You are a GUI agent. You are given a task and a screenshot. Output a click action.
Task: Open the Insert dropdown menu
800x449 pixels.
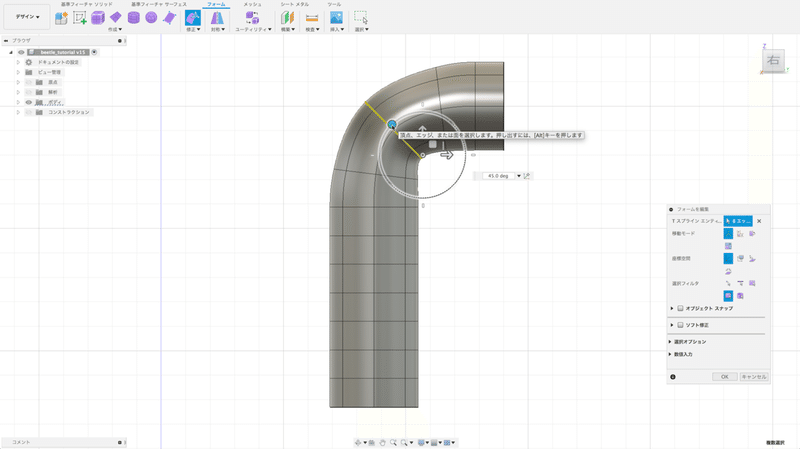337,30
